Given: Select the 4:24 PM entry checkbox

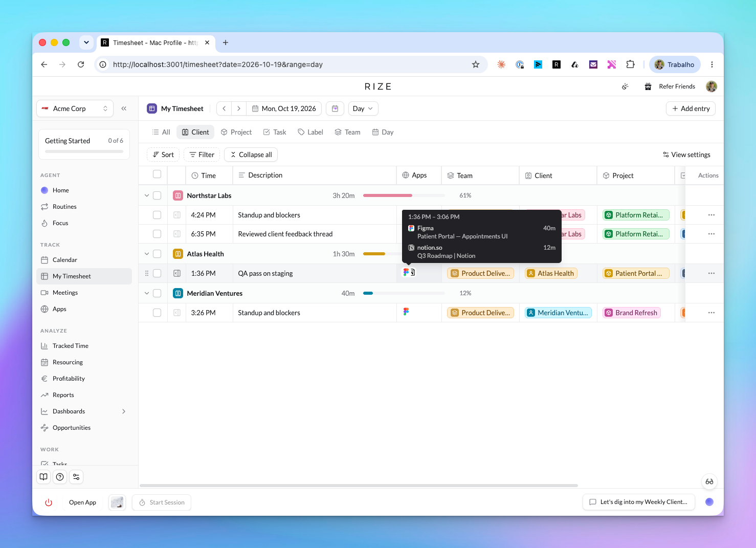Looking at the screenshot, I should [157, 215].
